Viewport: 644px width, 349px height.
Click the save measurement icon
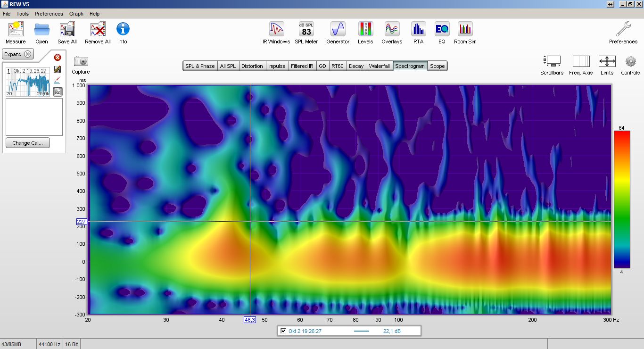coord(58,69)
